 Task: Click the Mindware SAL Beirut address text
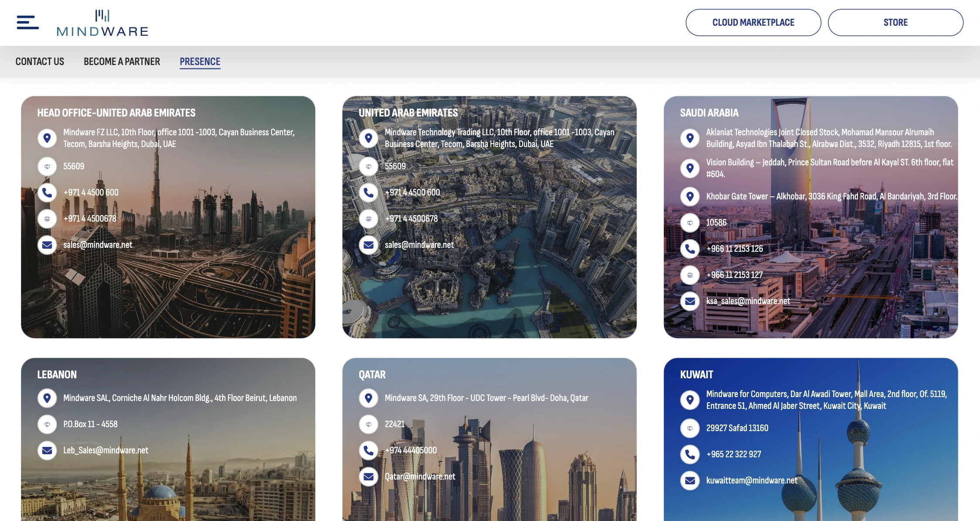coord(180,398)
